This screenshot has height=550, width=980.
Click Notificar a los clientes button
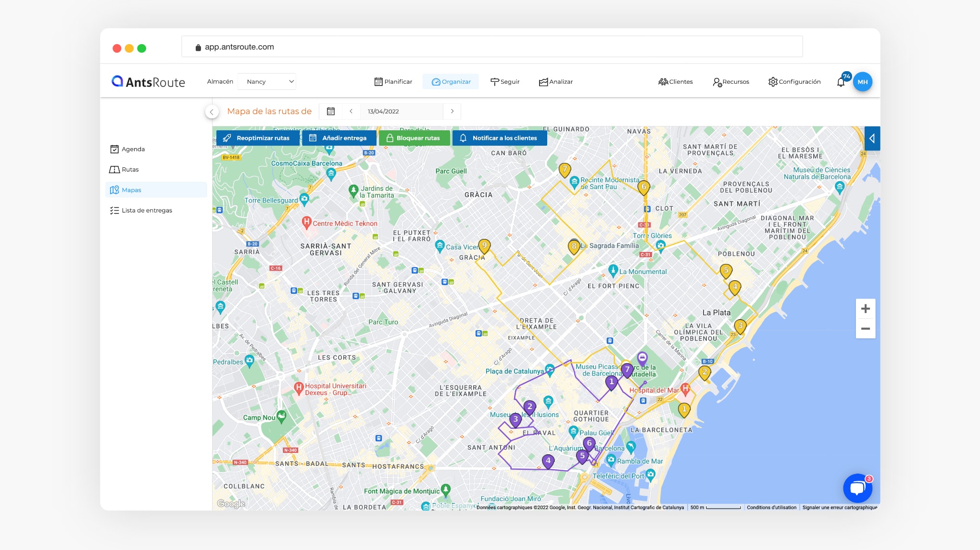(499, 138)
